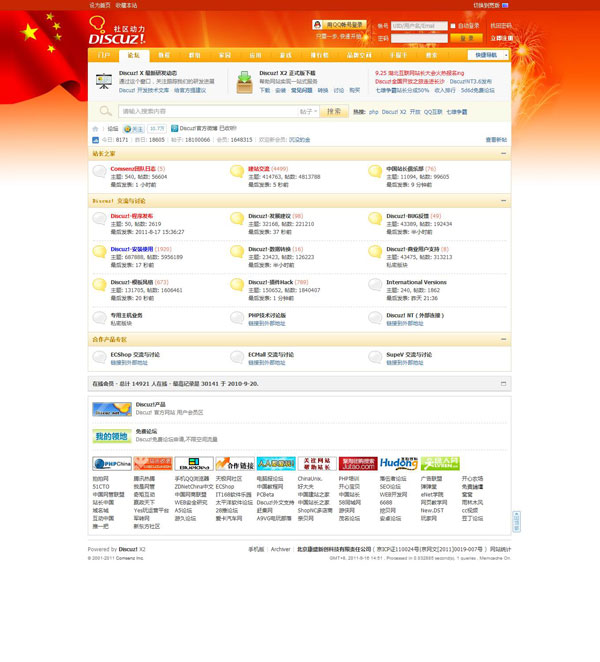The image size is (600, 662).
Task: Click the presentation board icon beside Discuz! X news
Action: 104,81
